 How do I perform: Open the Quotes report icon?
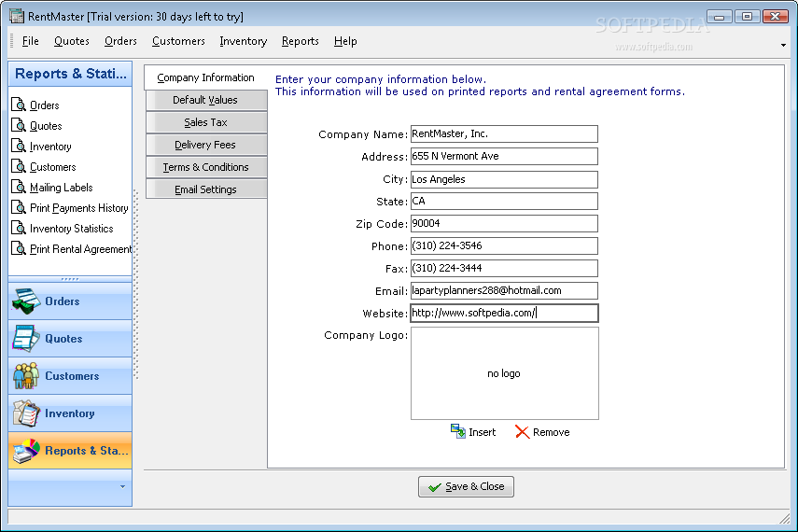(19, 125)
